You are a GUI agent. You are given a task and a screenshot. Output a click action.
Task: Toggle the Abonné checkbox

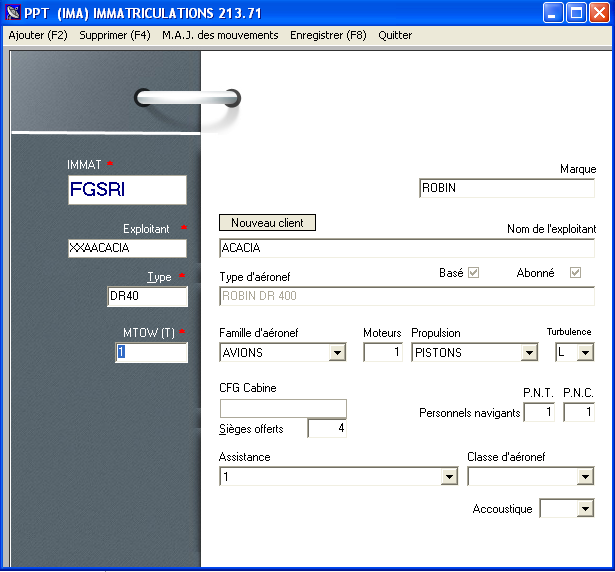click(575, 273)
